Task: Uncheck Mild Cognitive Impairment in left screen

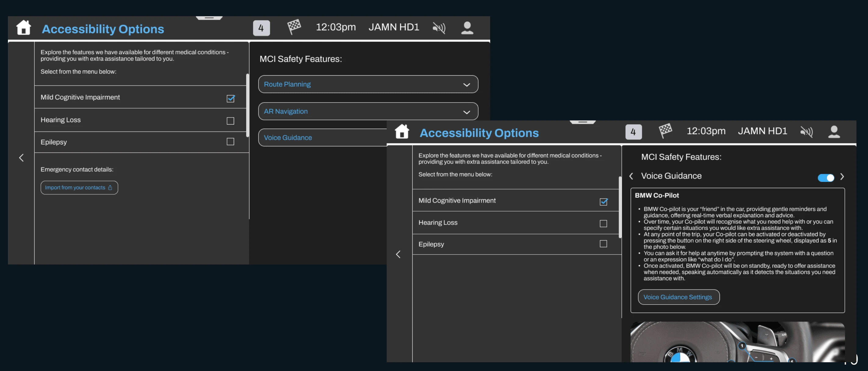Action: coord(230,98)
